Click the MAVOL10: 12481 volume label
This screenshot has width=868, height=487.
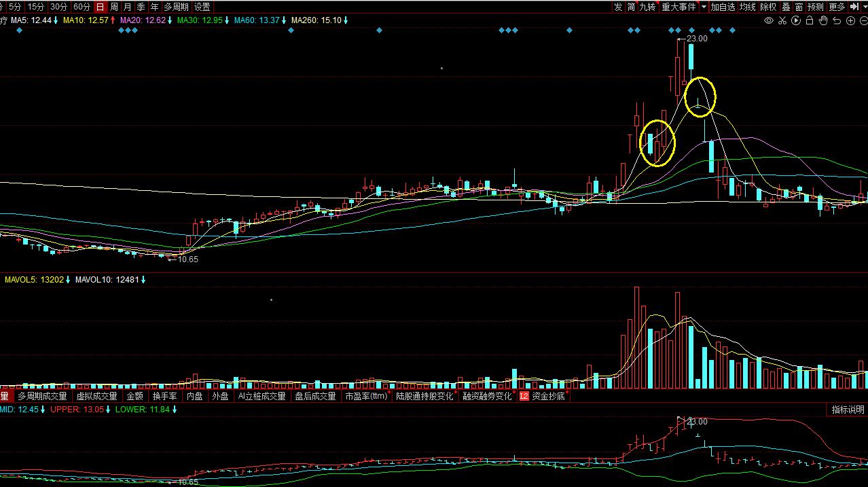click(107, 279)
